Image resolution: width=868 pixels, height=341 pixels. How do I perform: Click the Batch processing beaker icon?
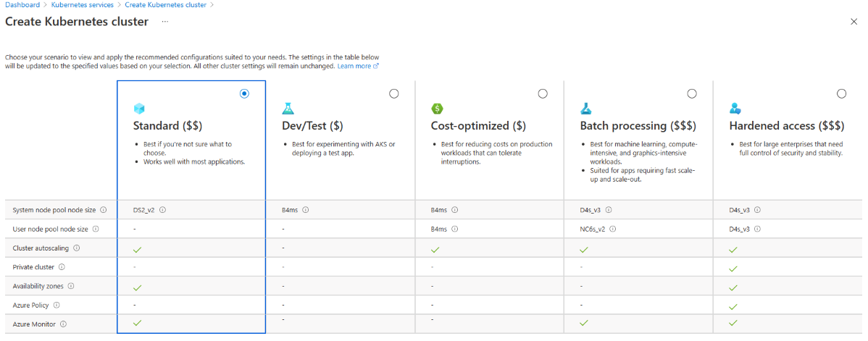click(586, 109)
